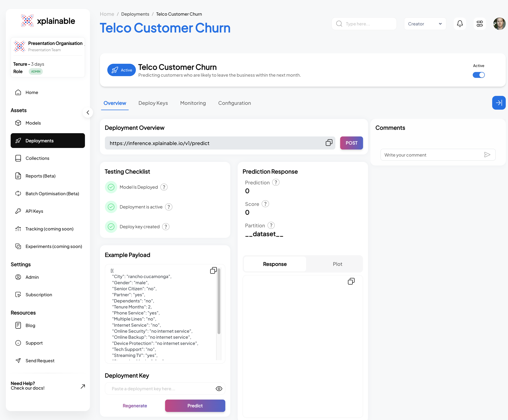This screenshot has height=420, width=508.
Task: Click the inference URL field
Action: pyautogui.click(x=220, y=143)
